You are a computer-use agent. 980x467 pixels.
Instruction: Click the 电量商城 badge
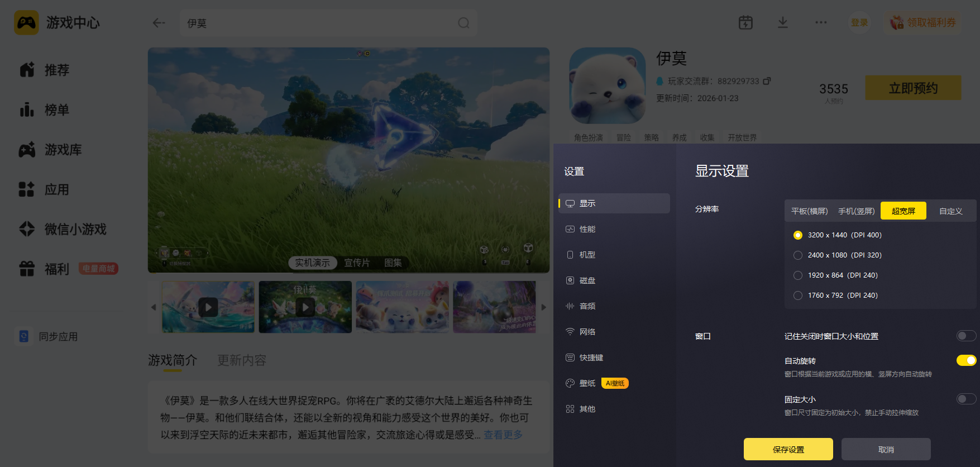[x=98, y=269]
